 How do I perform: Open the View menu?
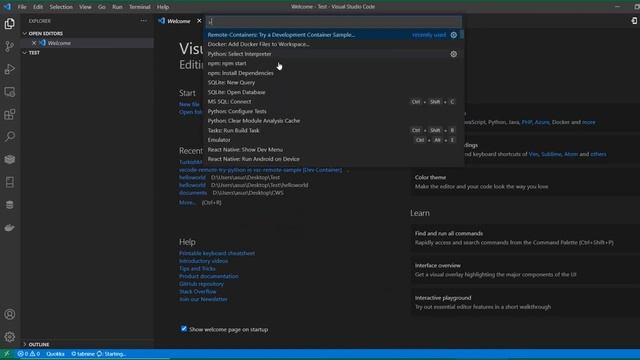[x=85, y=7]
